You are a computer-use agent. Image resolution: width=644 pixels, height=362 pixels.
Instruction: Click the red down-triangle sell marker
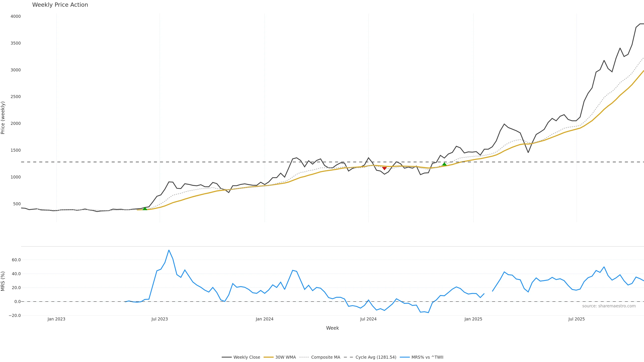385,169
